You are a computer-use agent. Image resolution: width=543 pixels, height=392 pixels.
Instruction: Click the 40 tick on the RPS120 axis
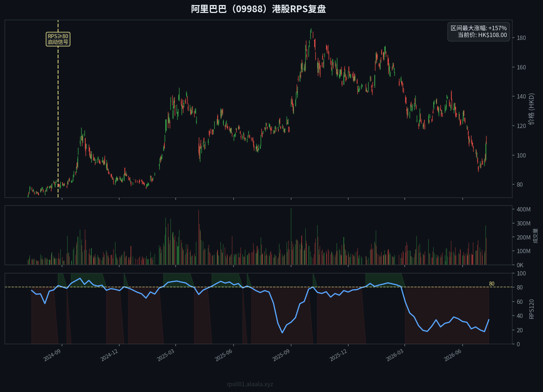[520, 316]
